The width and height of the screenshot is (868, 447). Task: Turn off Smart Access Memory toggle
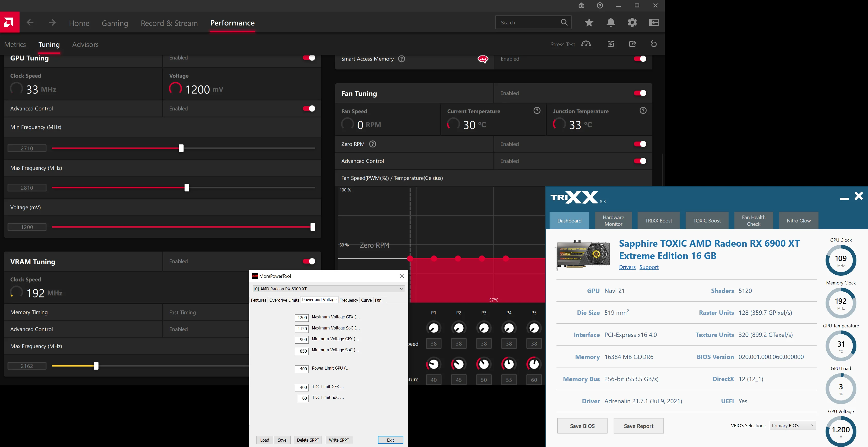click(x=640, y=59)
